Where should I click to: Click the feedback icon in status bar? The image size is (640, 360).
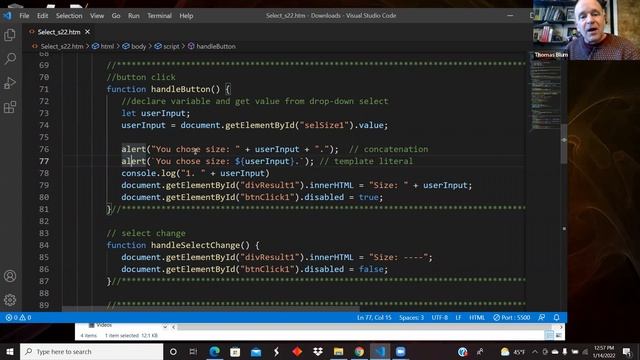542,317
